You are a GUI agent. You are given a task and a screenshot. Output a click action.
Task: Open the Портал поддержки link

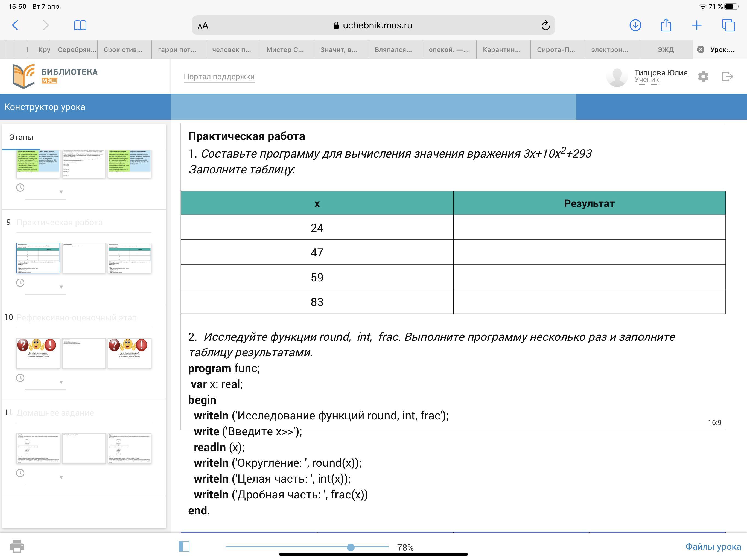click(x=219, y=77)
